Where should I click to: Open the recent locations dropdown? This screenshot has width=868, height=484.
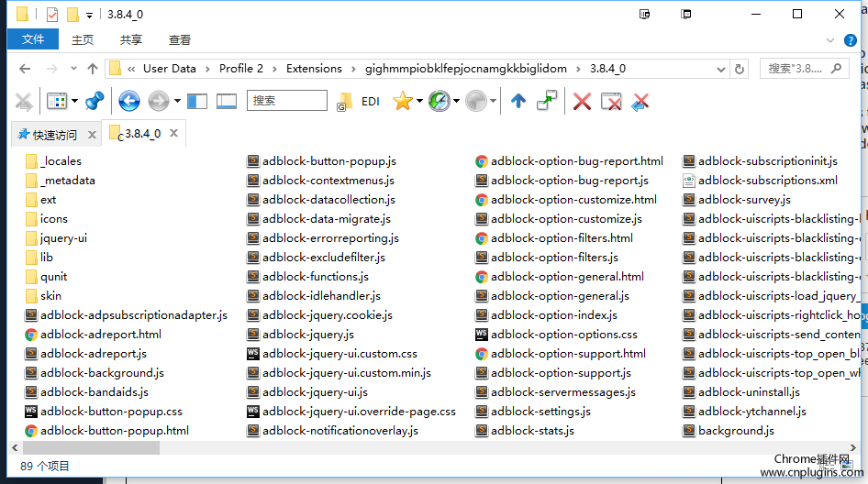click(x=73, y=69)
